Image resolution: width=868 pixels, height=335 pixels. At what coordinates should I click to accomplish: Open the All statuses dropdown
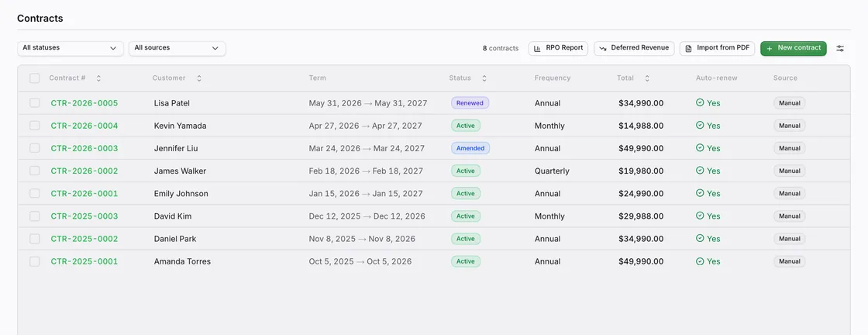(x=71, y=48)
